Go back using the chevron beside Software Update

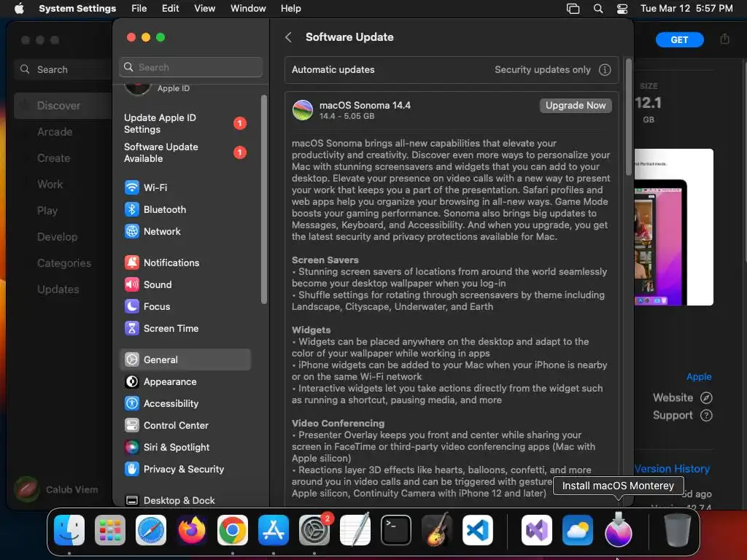click(288, 37)
